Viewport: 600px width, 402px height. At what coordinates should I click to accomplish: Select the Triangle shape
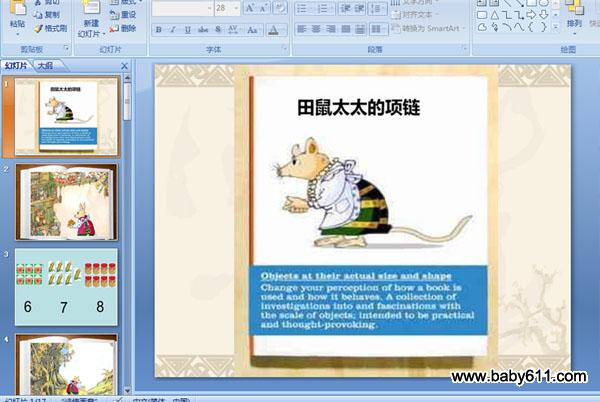coord(495,15)
